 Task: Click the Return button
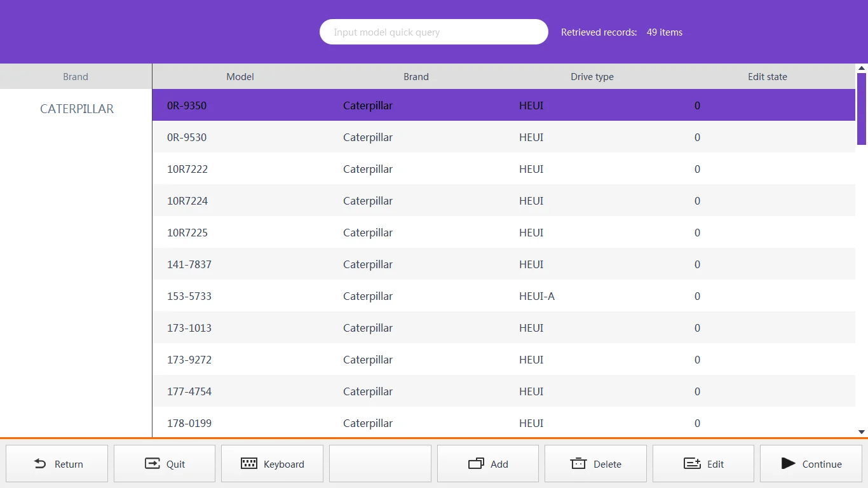[57, 464]
